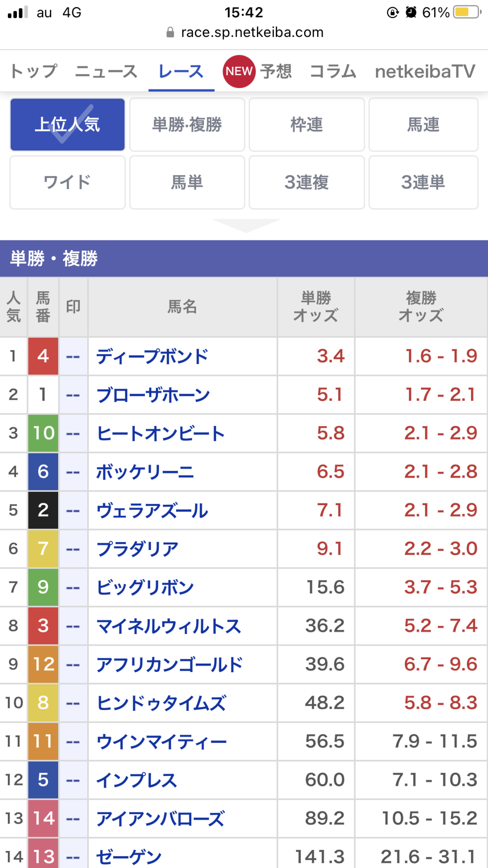The width and height of the screenshot is (488, 868).
Task: Tap the alarm clock status icon
Action: pyautogui.click(x=411, y=12)
